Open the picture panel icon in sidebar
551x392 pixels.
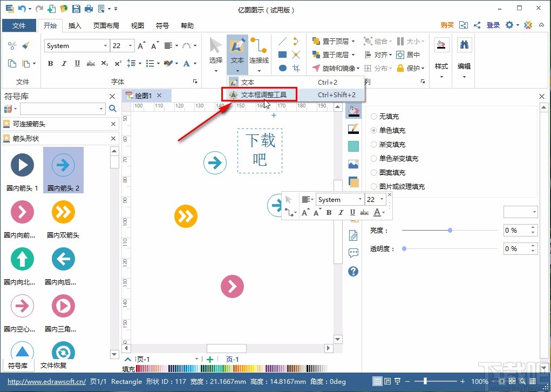(x=353, y=164)
